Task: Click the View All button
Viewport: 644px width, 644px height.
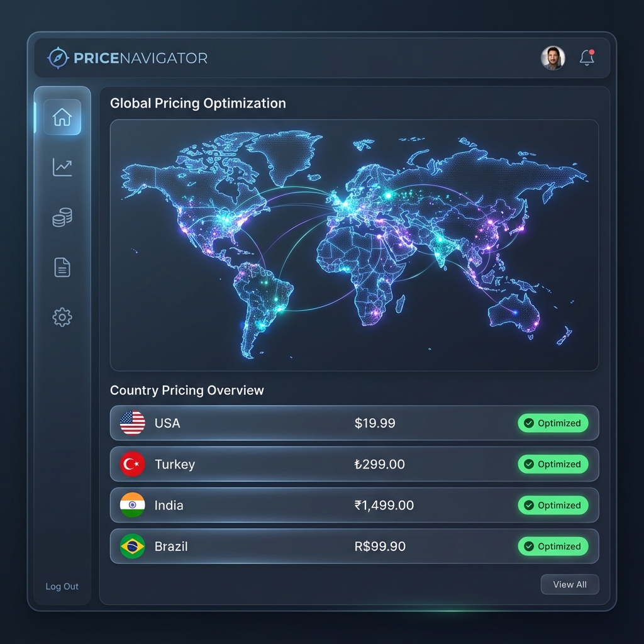Action: tap(569, 584)
